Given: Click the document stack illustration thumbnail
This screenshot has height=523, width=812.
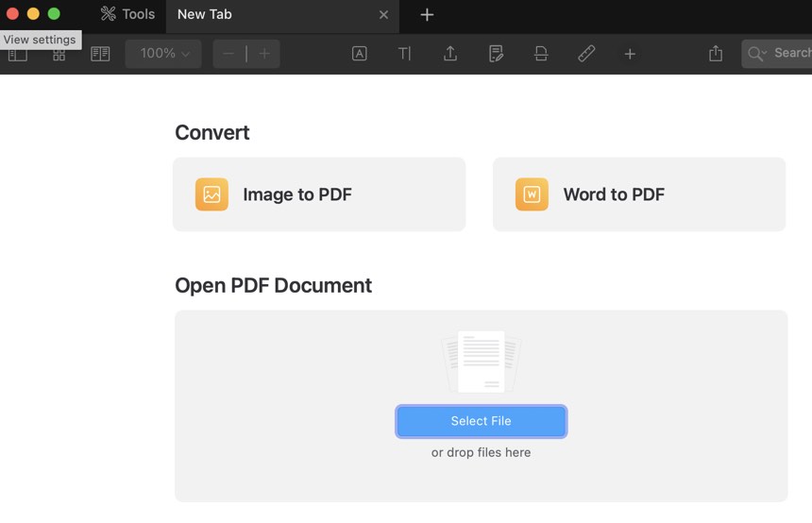Looking at the screenshot, I should [482, 362].
